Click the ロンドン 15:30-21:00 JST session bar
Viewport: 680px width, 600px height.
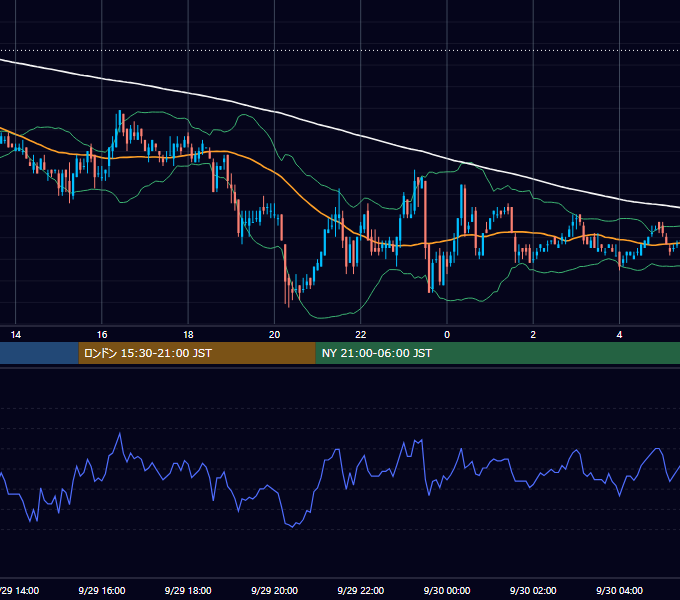coord(197,353)
